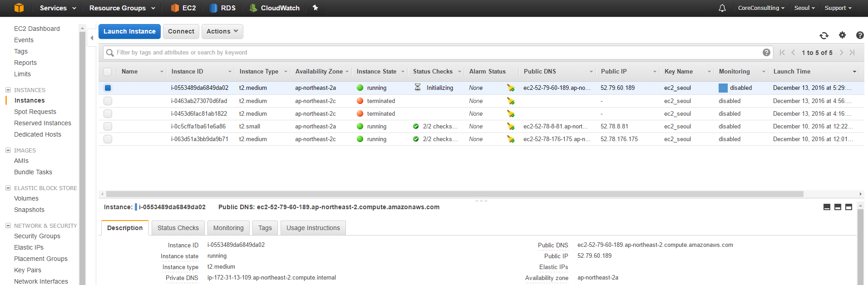Open the Seoul region selector

coord(804,8)
